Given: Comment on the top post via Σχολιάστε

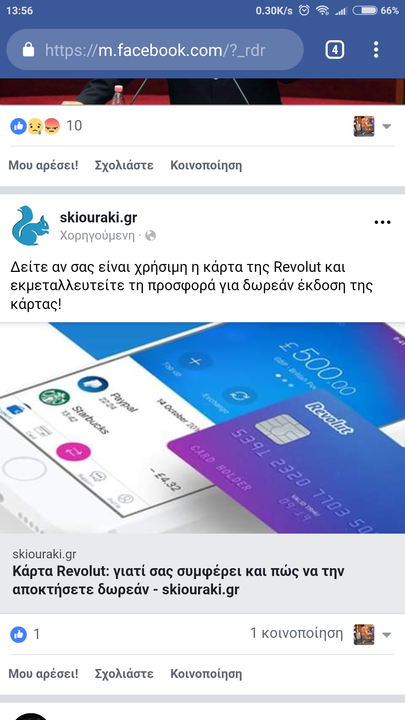Looking at the screenshot, I should tap(124, 165).
